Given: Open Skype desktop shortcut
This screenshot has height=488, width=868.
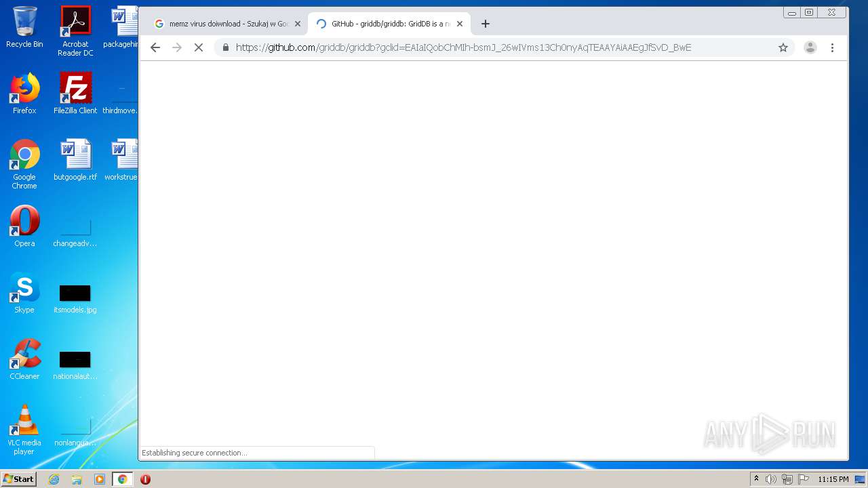Looking at the screenshot, I should pos(24,293).
